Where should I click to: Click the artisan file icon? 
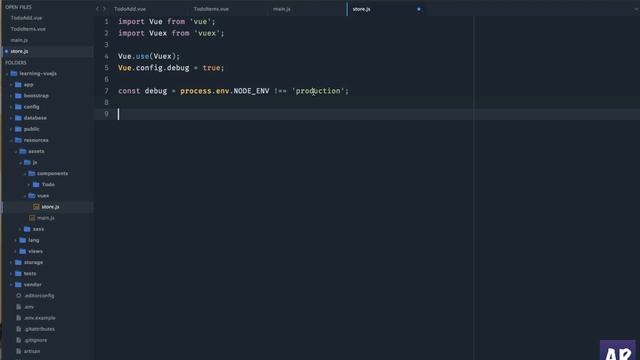click(x=18, y=351)
